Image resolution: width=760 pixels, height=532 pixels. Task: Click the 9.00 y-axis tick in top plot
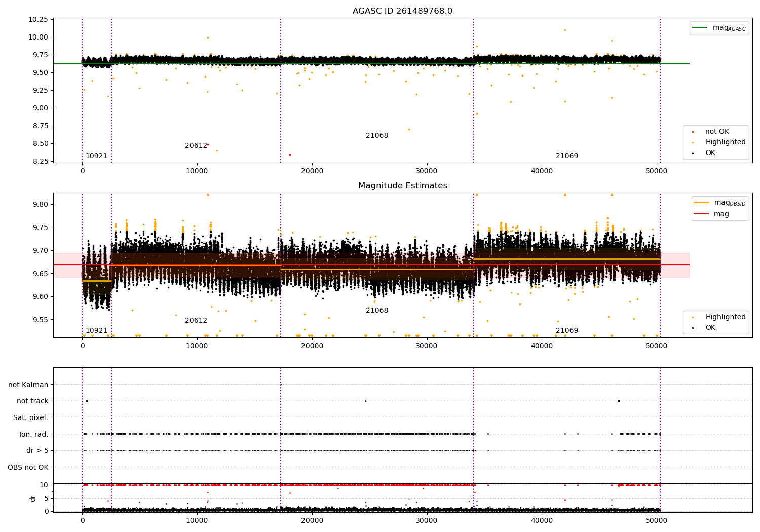pyautogui.click(x=40, y=108)
